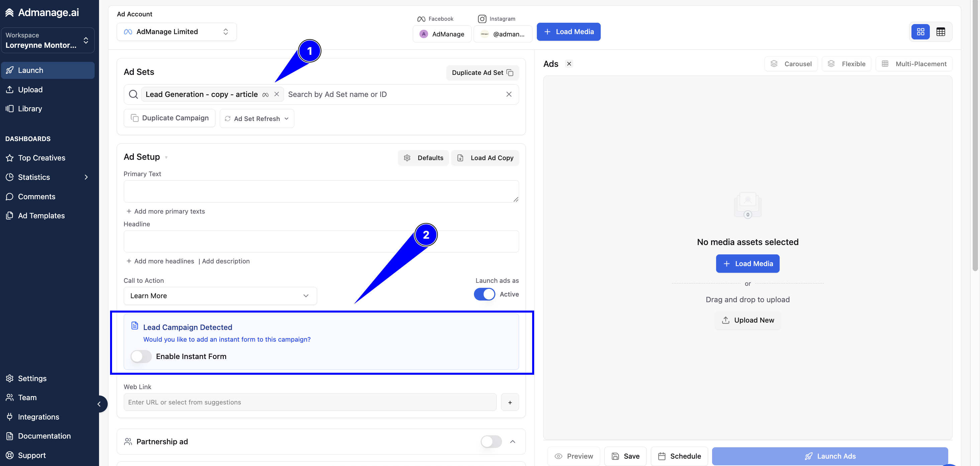Select the Carousel ad format tab

tap(791, 64)
